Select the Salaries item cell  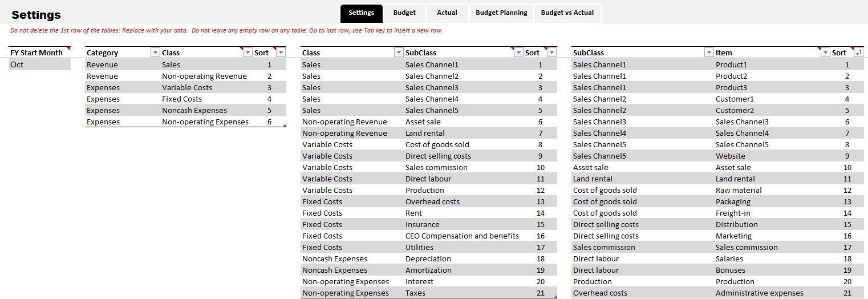coord(772,258)
